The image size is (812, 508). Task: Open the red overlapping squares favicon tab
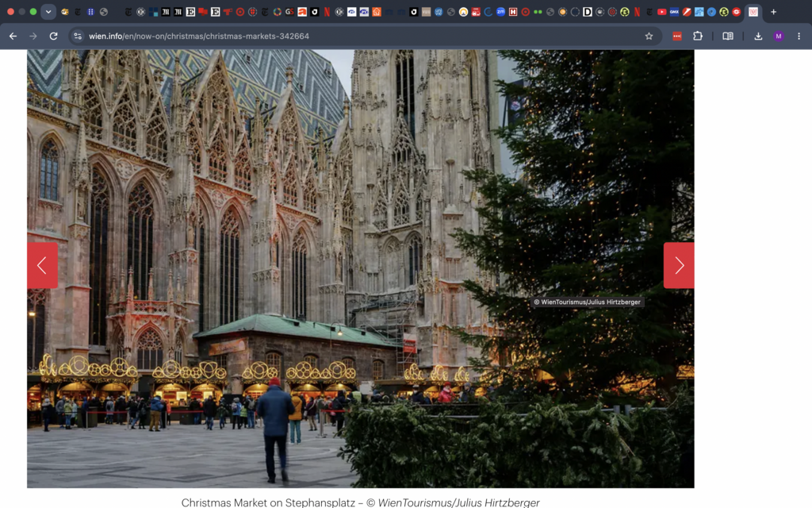pos(203,12)
